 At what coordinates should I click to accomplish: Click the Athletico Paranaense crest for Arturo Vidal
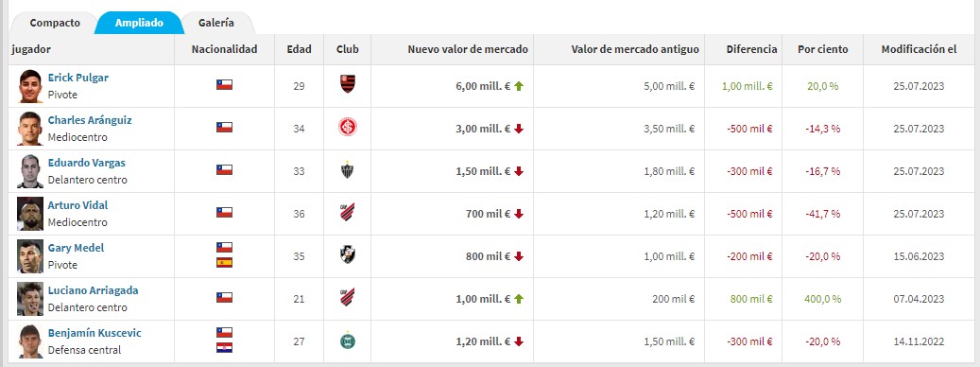click(348, 212)
